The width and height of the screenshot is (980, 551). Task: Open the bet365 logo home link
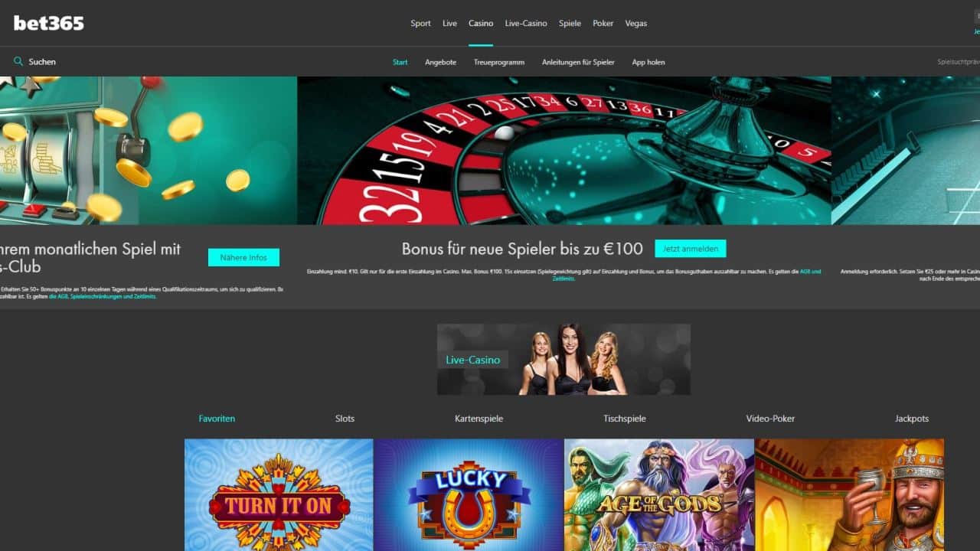pos(49,23)
